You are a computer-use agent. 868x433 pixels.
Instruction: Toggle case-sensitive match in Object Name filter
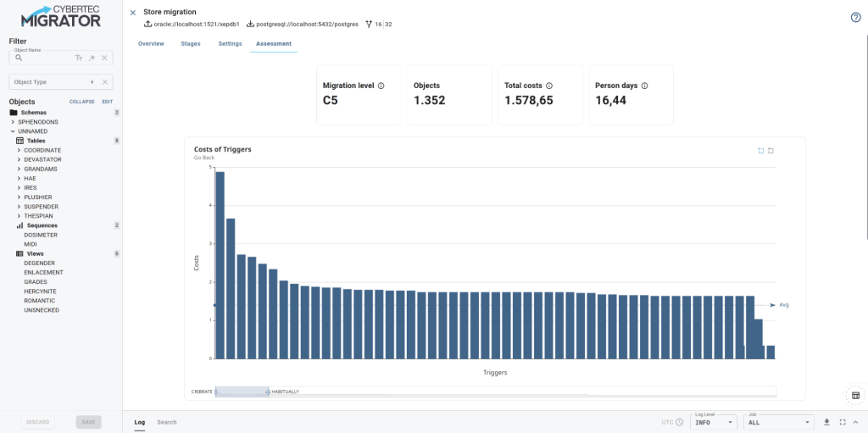point(79,58)
